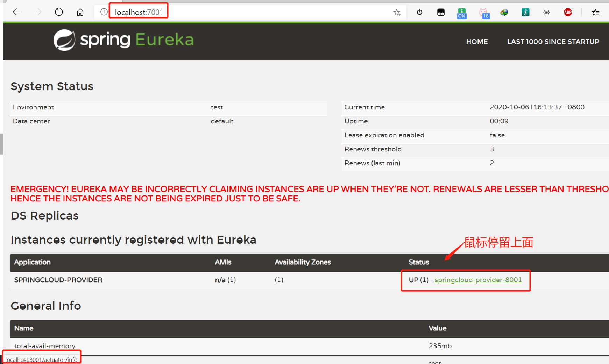Click the power symbol extension icon
Viewport: 609px width, 364px height.
click(420, 12)
